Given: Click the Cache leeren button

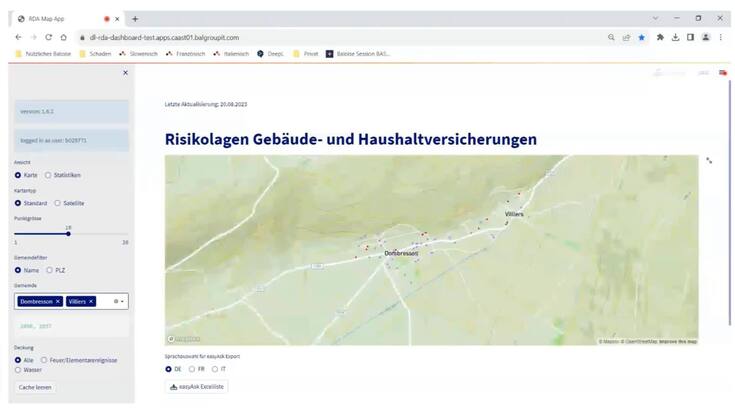Looking at the screenshot, I should pos(35,387).
